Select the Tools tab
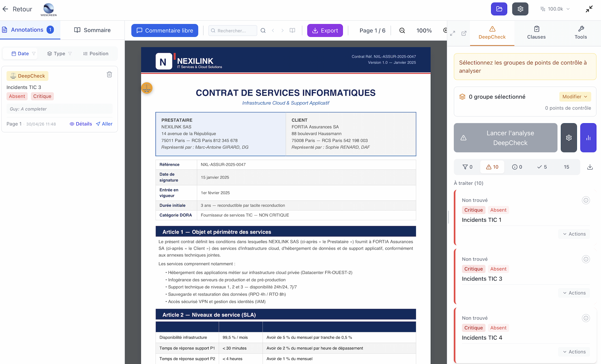Image resolution: width=601 pixels, height=364 pixels. point(581,33)
